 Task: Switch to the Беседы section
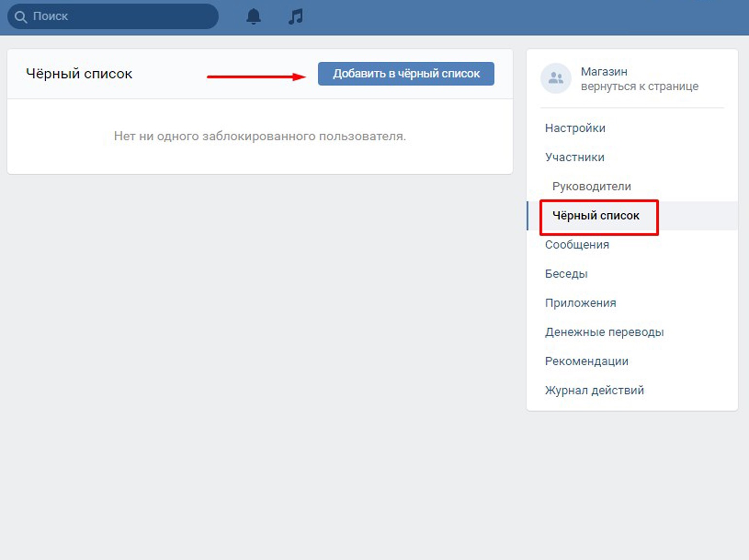point(566,274)
